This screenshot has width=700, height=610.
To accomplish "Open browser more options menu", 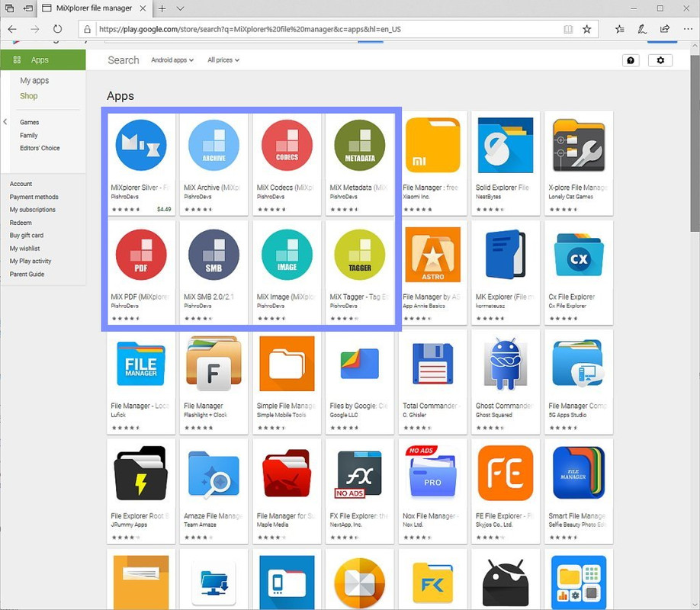I will (x=688, y=29).
